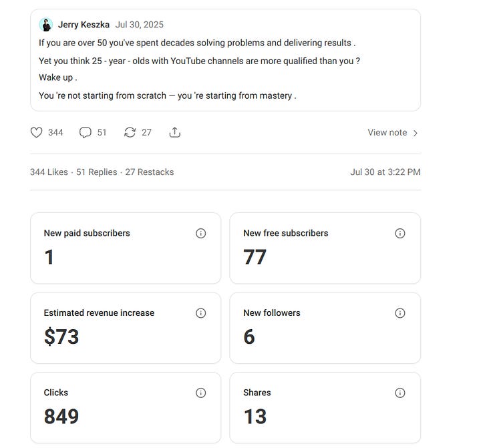Click the View note chevron arrow
The width and height of the screenshot is (481, 448).
tap(416, 133)
